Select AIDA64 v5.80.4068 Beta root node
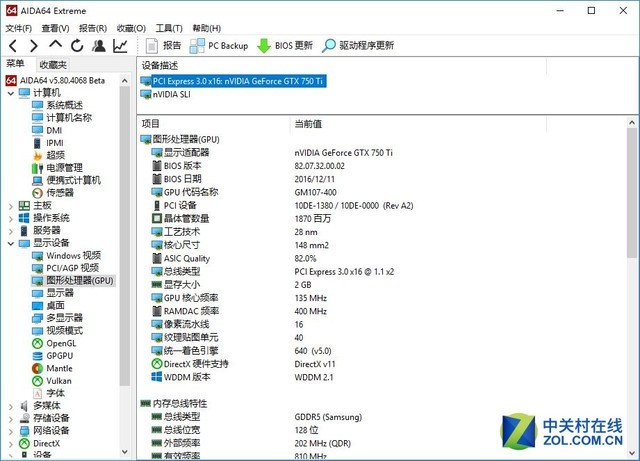Viewport: 640px width, 461px height. click(56, 80)
